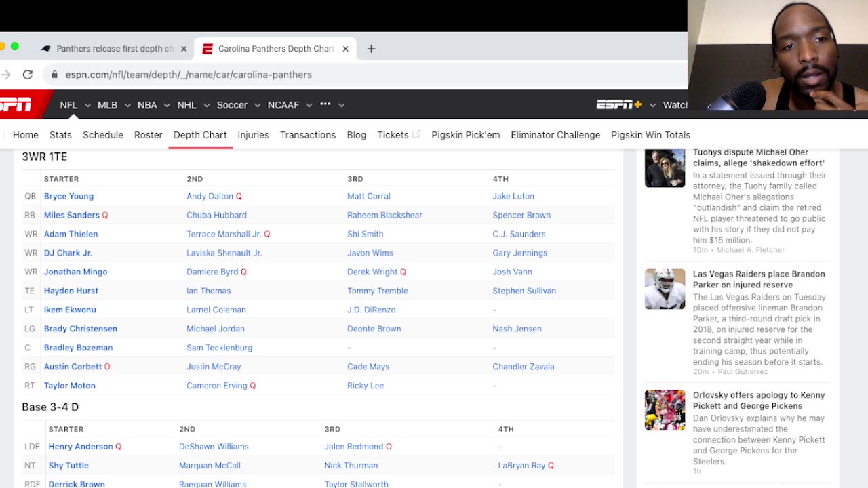Screen dimensions: 868x488
Task: Open Taylor Moton player page
Action: [70, 386]
